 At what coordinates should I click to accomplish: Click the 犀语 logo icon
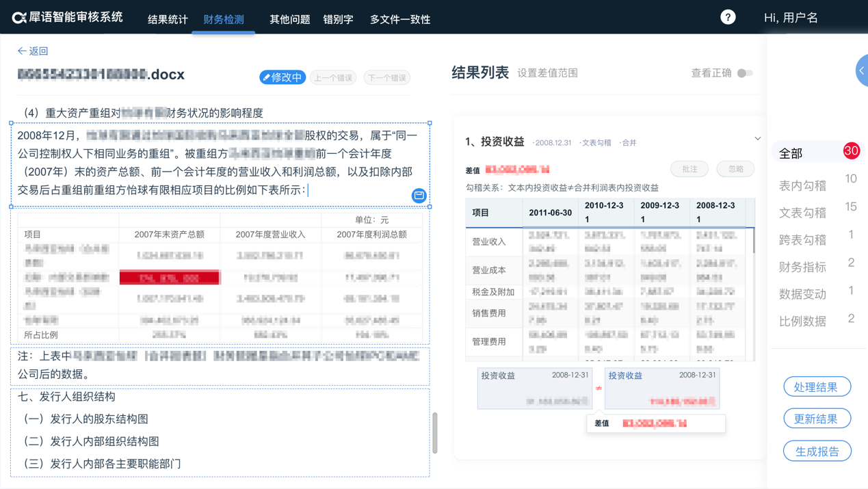[19, 18]
